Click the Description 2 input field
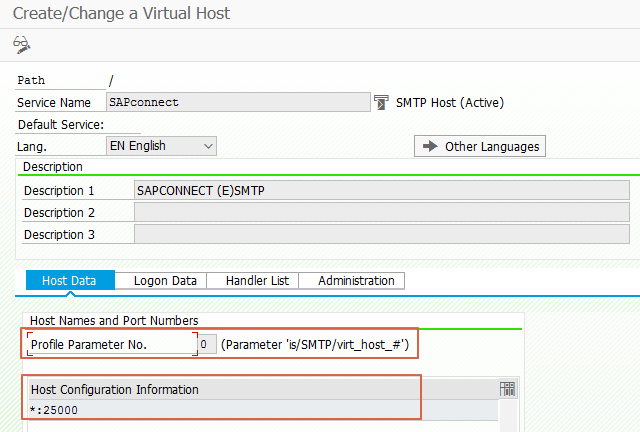640x432 pixels. pos(382,212)
